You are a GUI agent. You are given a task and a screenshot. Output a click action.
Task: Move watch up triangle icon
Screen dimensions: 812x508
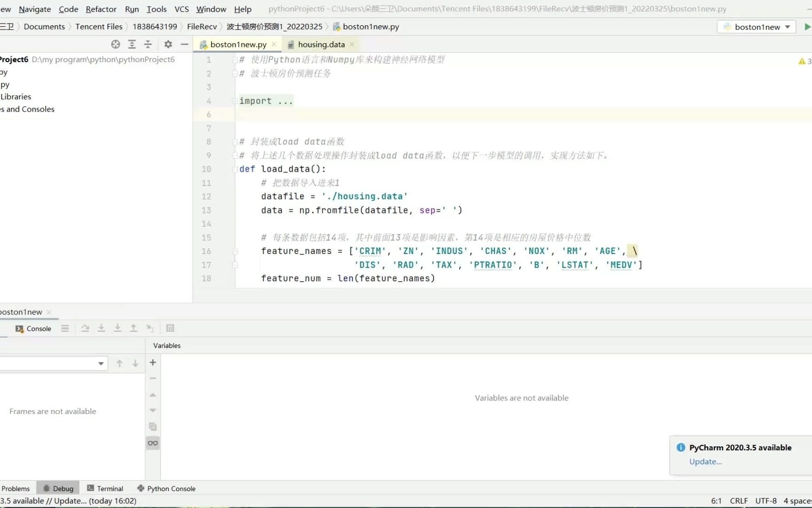click(153, 395)
